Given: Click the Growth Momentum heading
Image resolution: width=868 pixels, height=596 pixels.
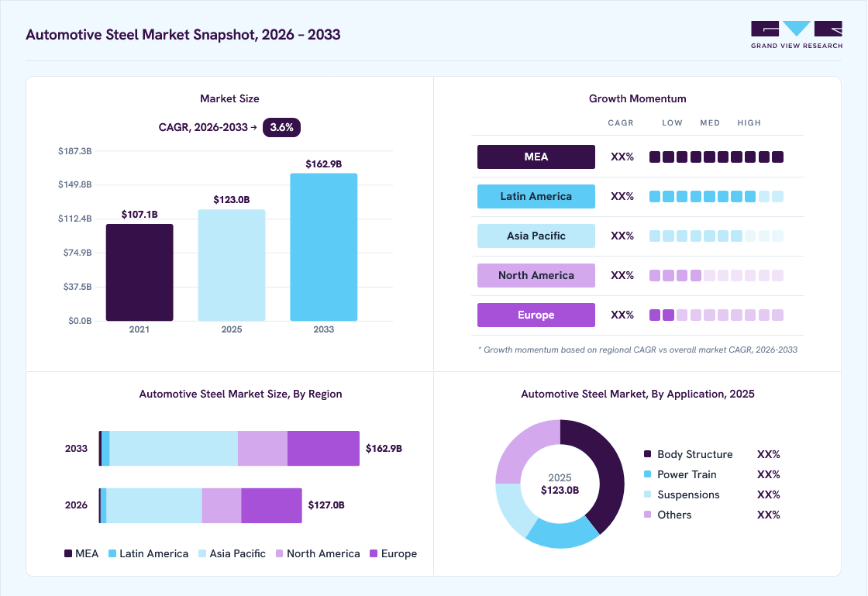Looking at the screenshot, I should [x=637, y=98].
